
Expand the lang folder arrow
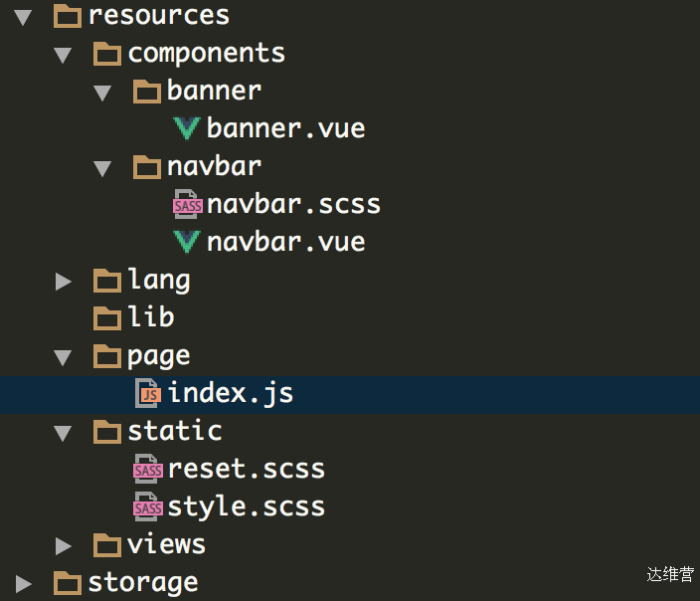[63, 282]
